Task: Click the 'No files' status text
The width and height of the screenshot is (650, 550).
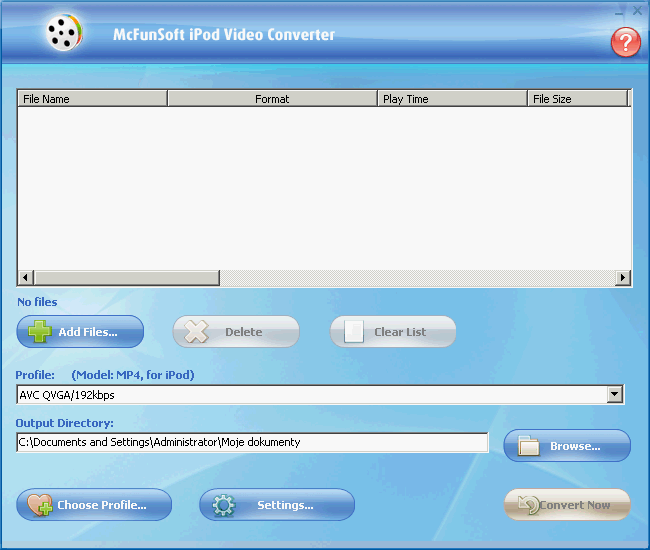Action: pos(37,302)
